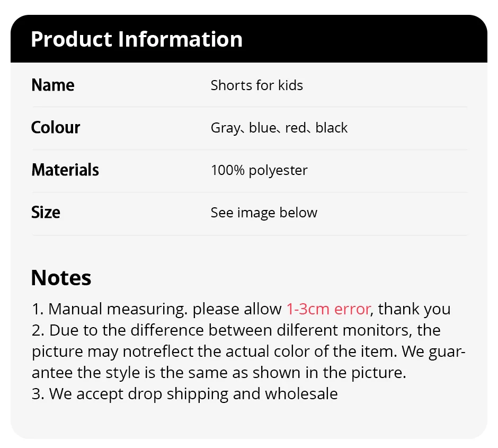Image resolution: width=498 pixels, height=448 pixels.
Task: Click the Notes heading
Action: point(61,278)
